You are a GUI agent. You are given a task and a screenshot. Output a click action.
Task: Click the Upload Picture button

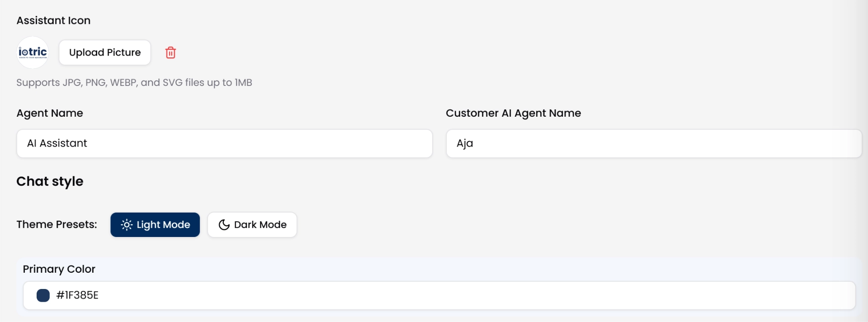[105, 52]
